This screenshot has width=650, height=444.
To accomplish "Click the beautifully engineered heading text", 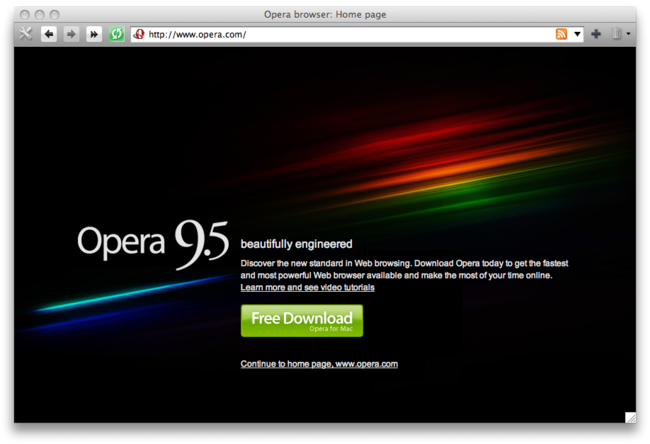I will point(296,244).
